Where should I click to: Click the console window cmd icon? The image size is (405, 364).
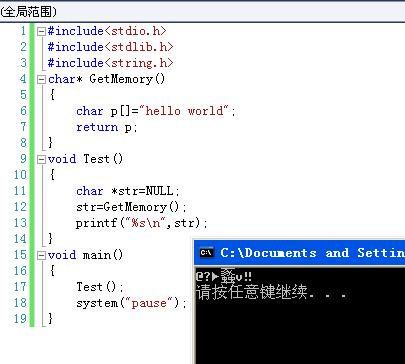click(x=206, y=252)
